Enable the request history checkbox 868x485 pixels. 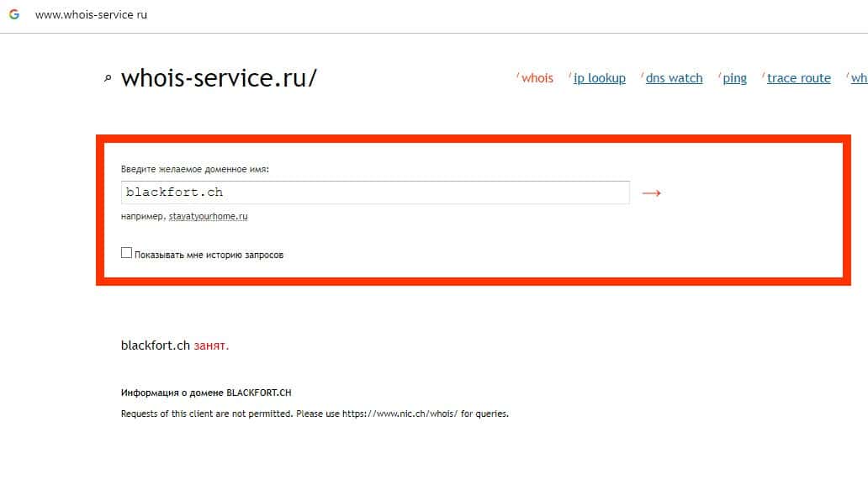click(127, 253)
